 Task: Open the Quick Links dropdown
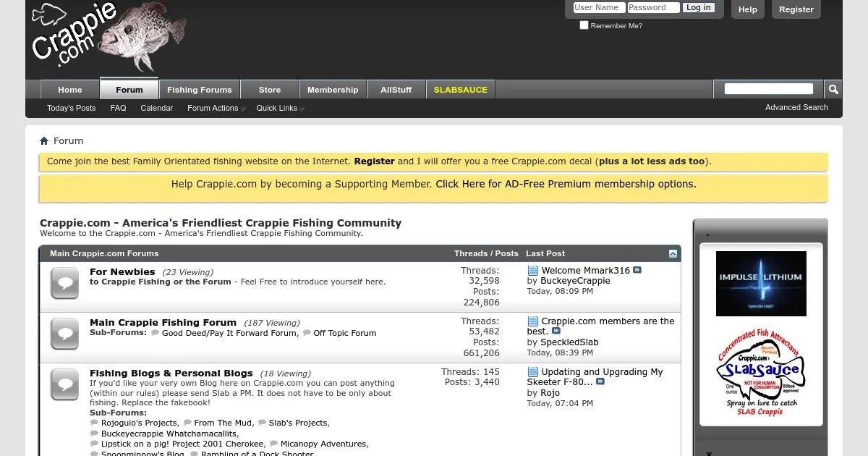click(279, 108)
